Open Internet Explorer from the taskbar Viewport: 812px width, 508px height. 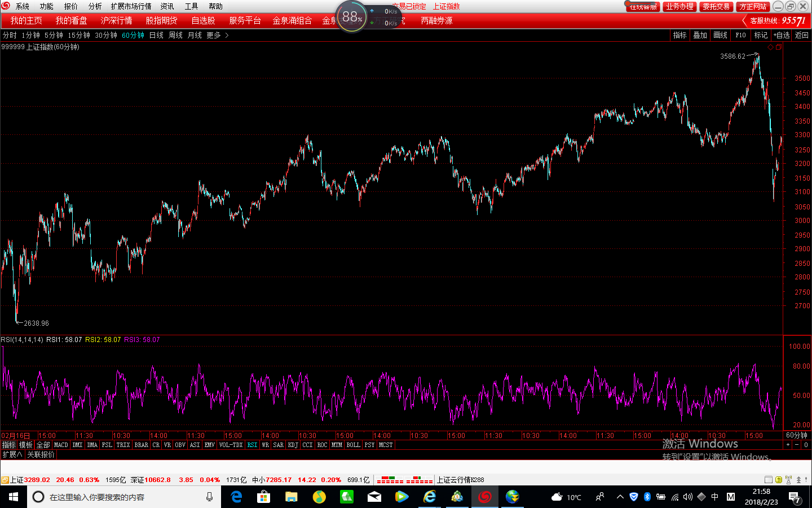point(430,497)
